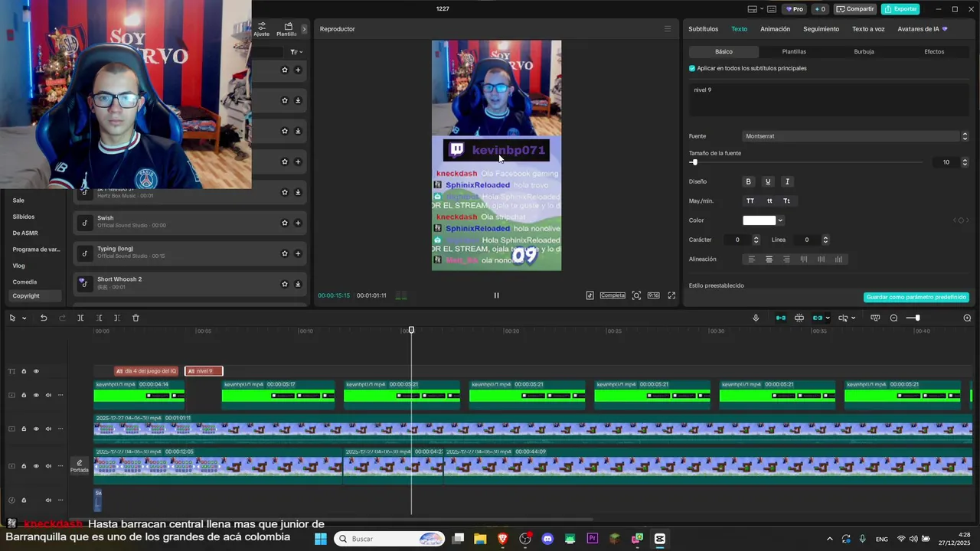The height and width of the screenshot is (551, 980).
Task: Align text to the center
Action: [x=769, y=259]
